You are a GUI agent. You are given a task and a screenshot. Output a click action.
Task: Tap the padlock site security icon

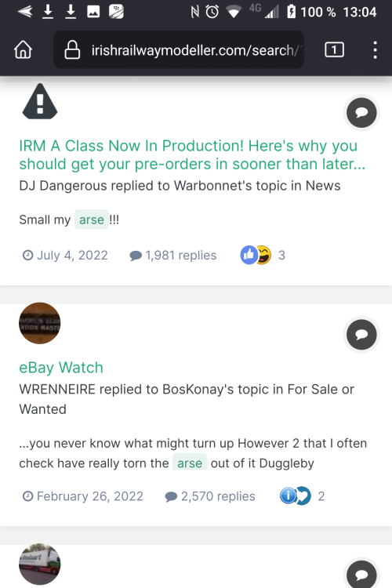pyautogui.click(x=72, y=50)
